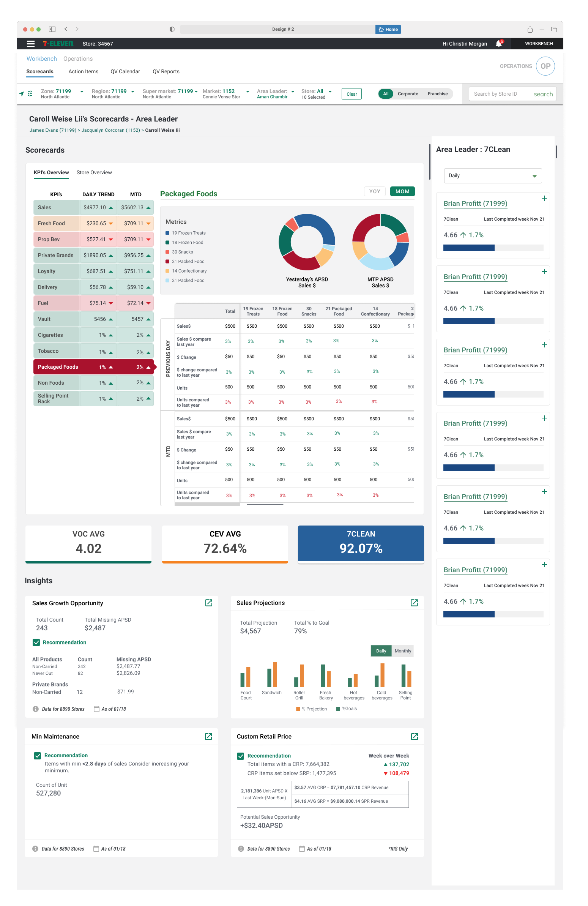Image resolution: width=588 pixels, height=906 pixels.
Task: Click the search button
Action: tap(543, 94)
